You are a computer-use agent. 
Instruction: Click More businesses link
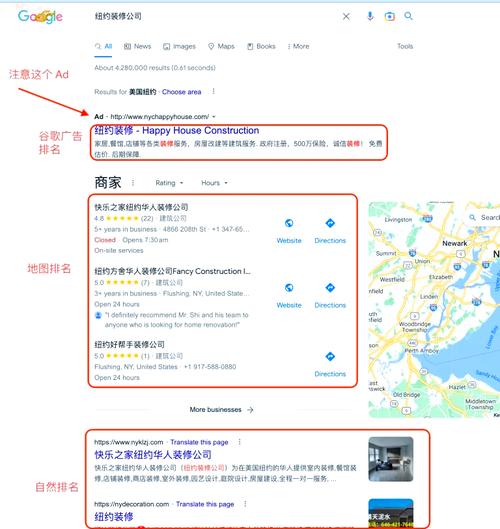coord(221,410)
